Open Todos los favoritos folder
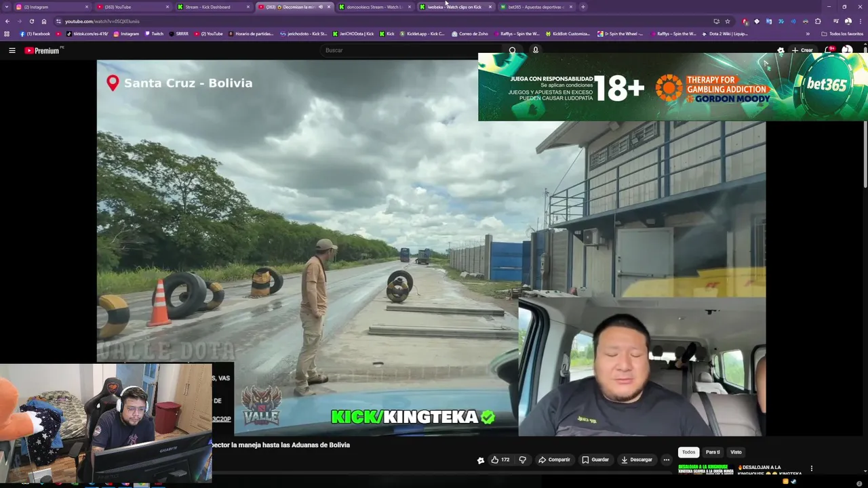The width and height of the screenshot is (868, 488). tap(842, 34)
